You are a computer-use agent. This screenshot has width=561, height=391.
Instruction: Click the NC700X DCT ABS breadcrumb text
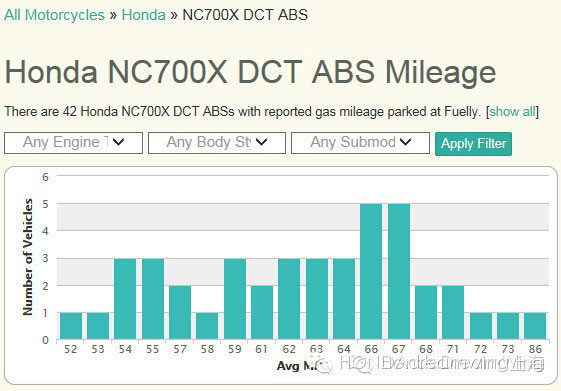click(245, 15)
